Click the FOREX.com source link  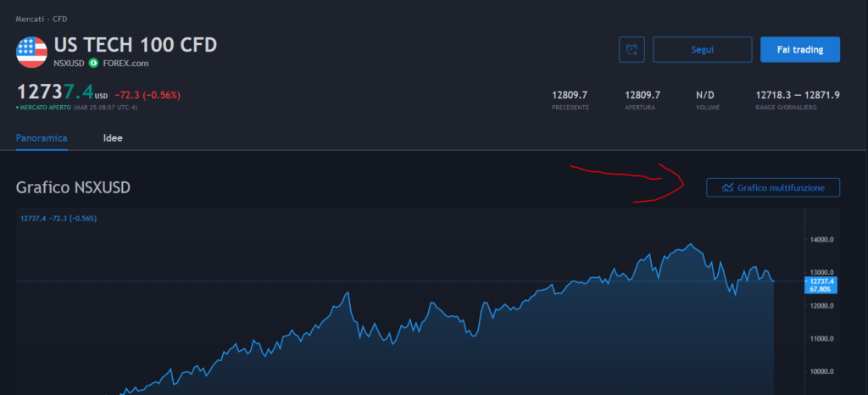pyautogui.click(x=125, y=63)
